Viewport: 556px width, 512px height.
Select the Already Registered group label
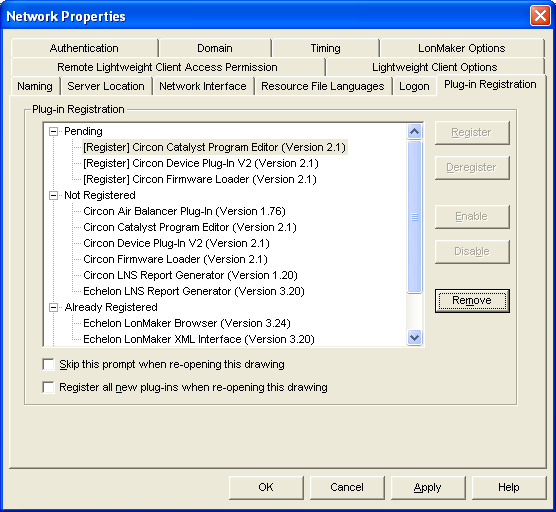pos(111,307)
